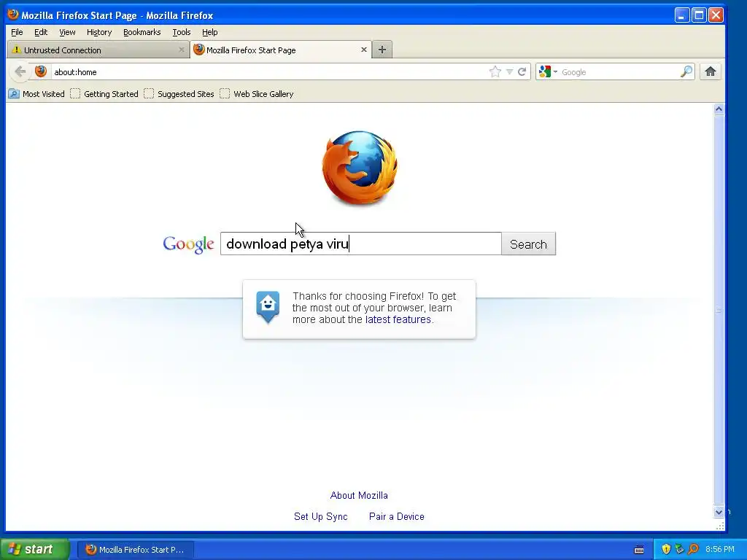This screenshot has width=747, height=560.
Task: Open the on-screen keyboard tray icon
Action: (x=639, y=550)
